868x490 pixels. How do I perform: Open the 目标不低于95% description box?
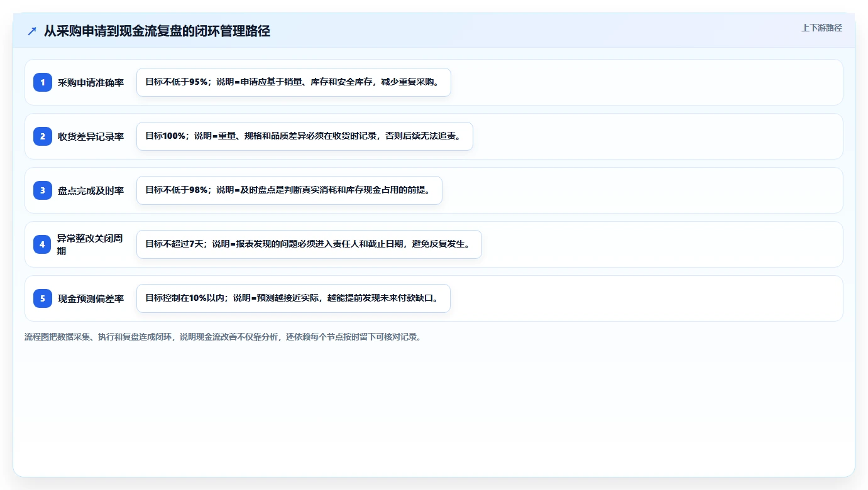[x=294, y=82]
